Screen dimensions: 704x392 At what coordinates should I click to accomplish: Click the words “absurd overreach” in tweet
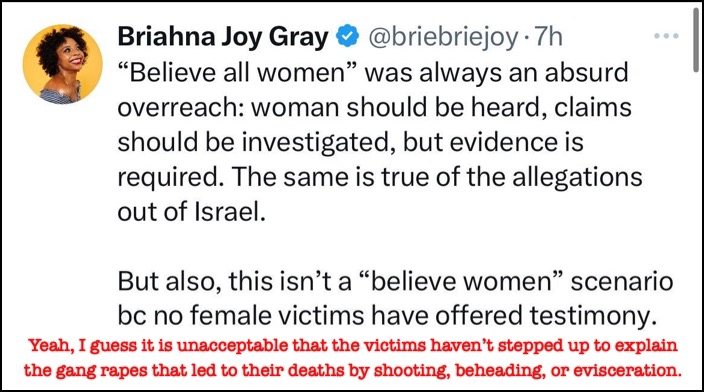[373, 90]
